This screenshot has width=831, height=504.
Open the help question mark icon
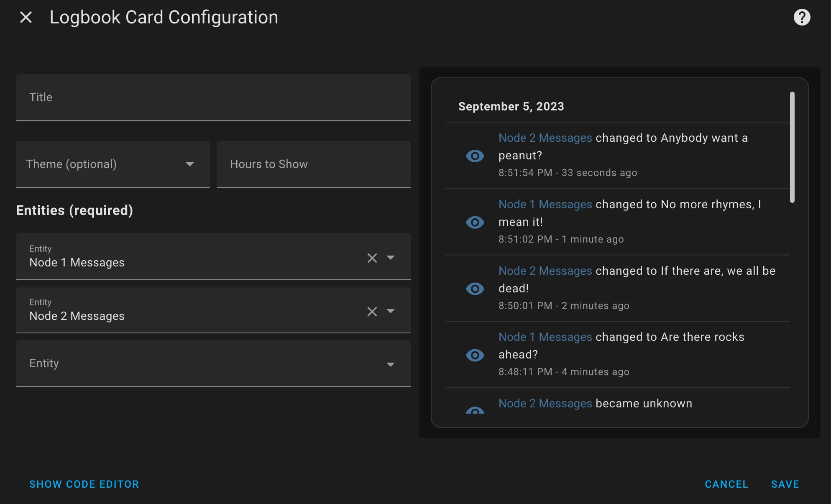pyautogui.click(x=801, y=18)
